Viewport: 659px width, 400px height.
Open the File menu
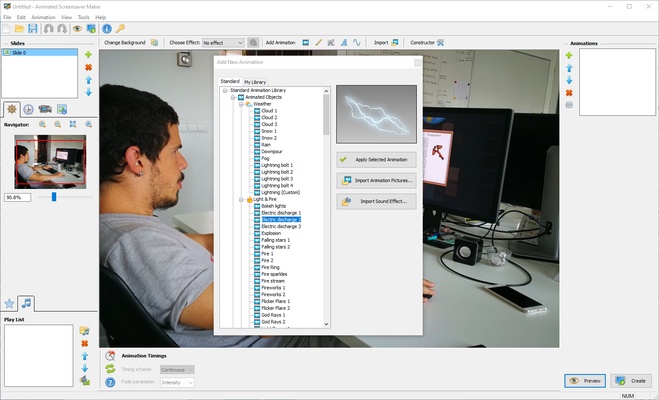pyautogui.click(x=7, y=17)
